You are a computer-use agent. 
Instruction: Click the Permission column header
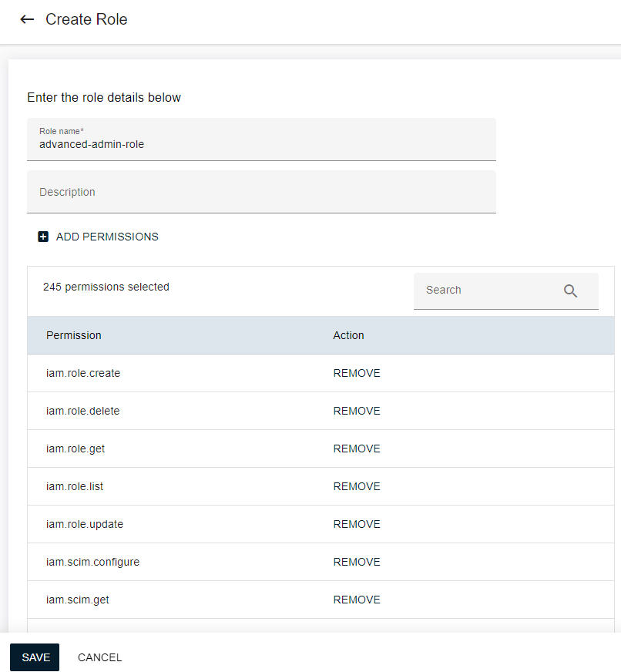[x=74, y=335]
